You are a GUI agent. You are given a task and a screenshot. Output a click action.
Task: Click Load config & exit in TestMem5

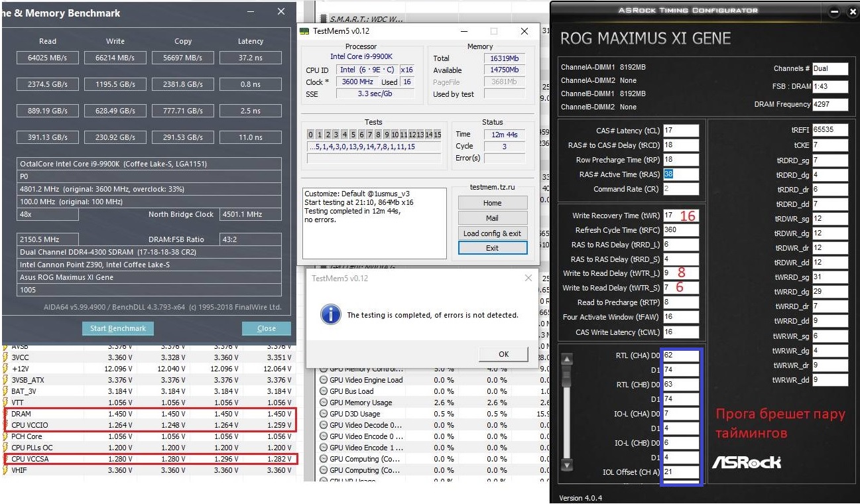click(492, 233)
